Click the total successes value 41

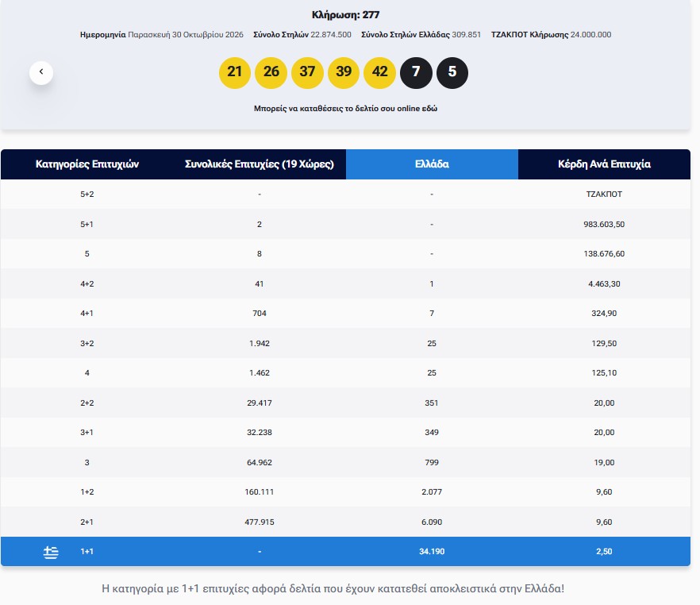(260, 283)
